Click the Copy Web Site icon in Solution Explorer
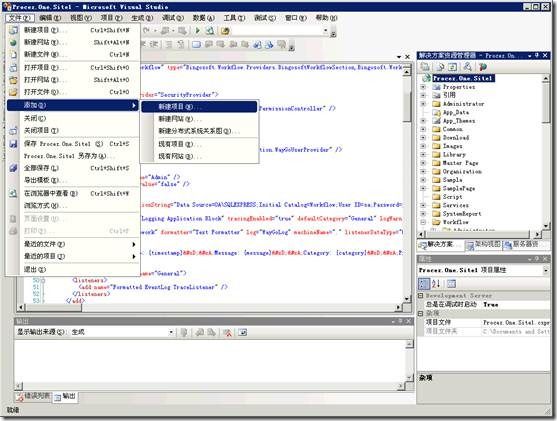This screenshot has height=421, width=557. point(467,66)
